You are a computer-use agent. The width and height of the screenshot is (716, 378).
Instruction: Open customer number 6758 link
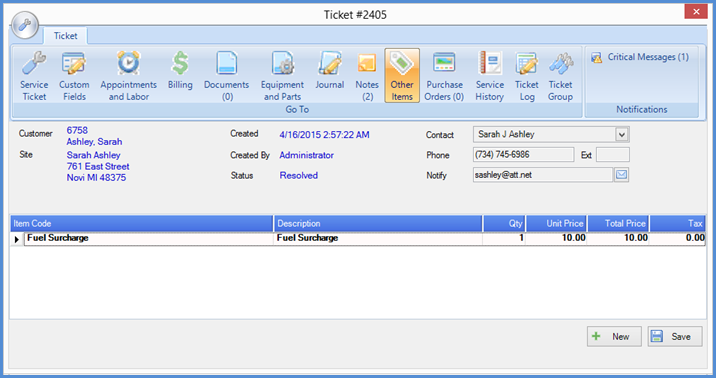tap(77, 130)
